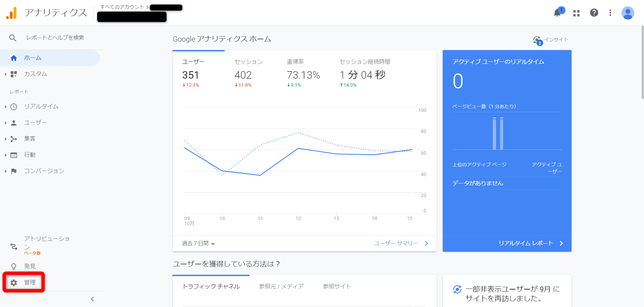This screenshot has height=307, width=644.
Task: Click the コンバージョン flag icon
Action: pos(14,171)
